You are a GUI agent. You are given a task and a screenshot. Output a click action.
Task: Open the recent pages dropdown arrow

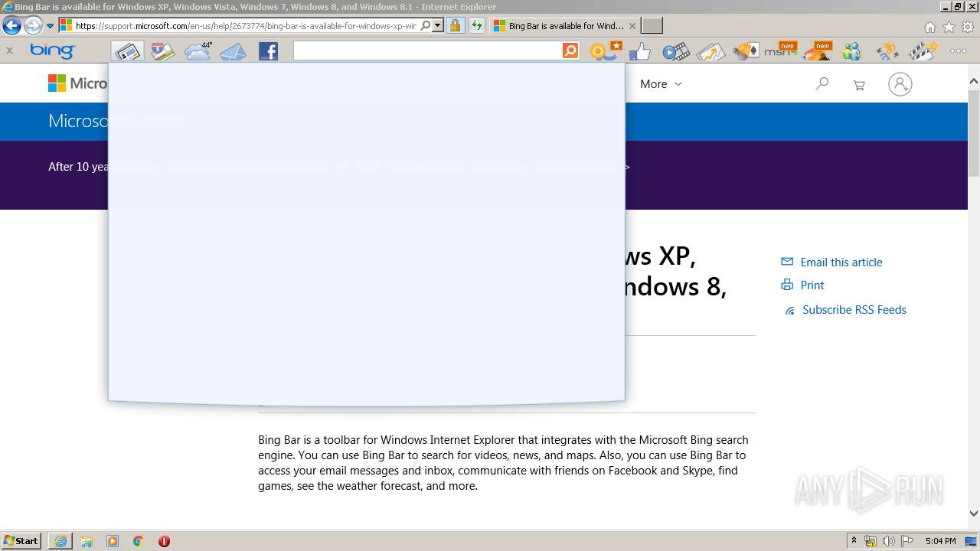coord(50,26)
